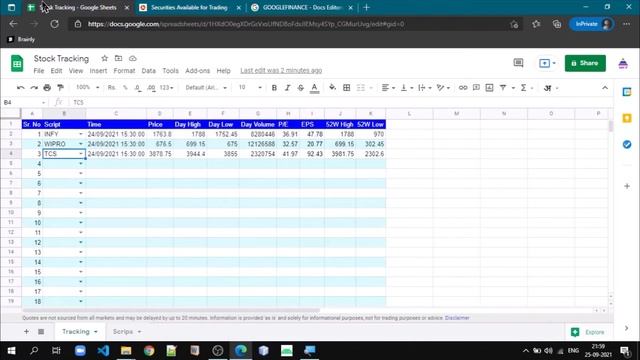Click the Insert chart icon
640x360 pixels.
[489, 88]
